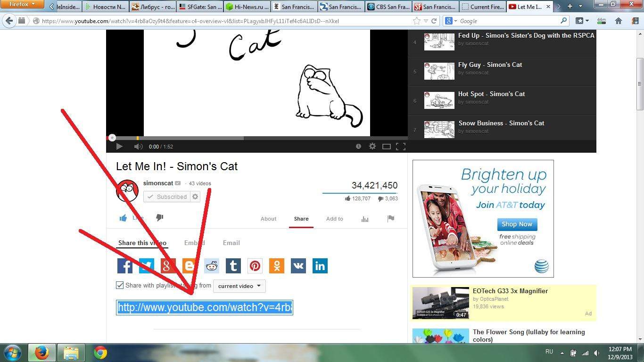The height and width of the screenshot is (362, 644).
Task: Open the Firefox application menu
Action: 22,5
